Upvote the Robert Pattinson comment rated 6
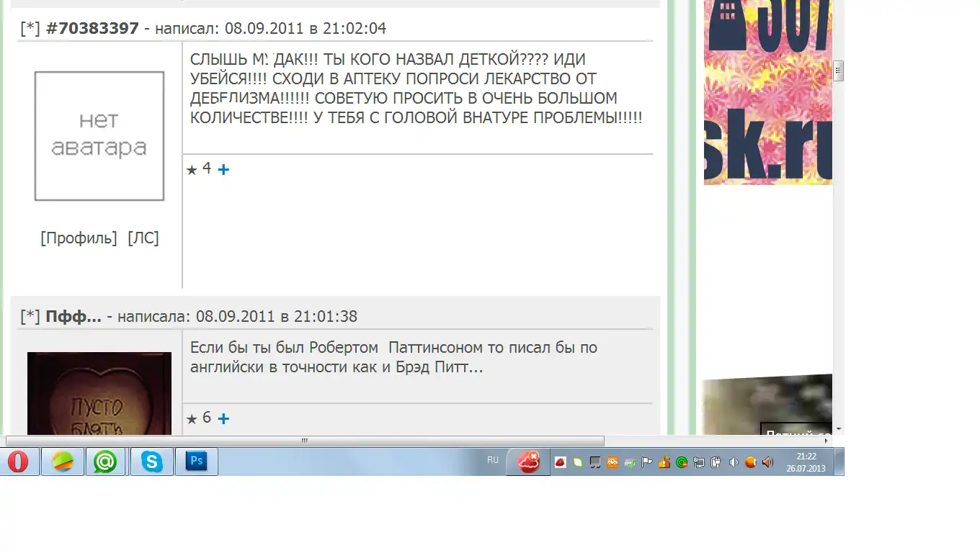The height and width of the screenshot is (553, 980). 223,419
